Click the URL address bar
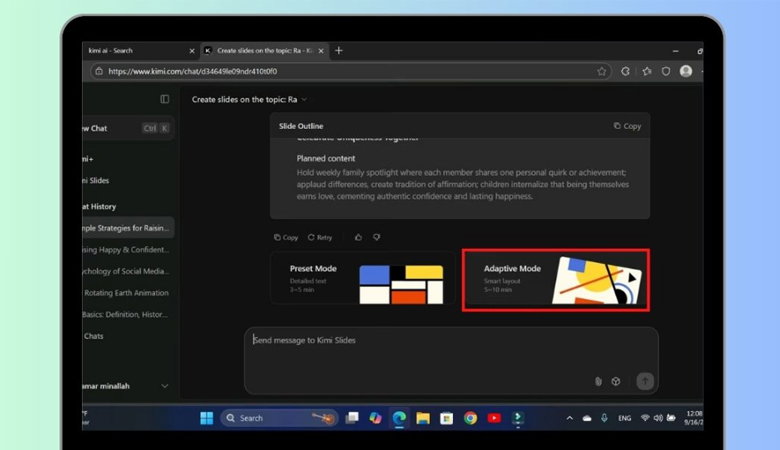Viewport: 780px width, 450px height. click(x=348, y=71)
